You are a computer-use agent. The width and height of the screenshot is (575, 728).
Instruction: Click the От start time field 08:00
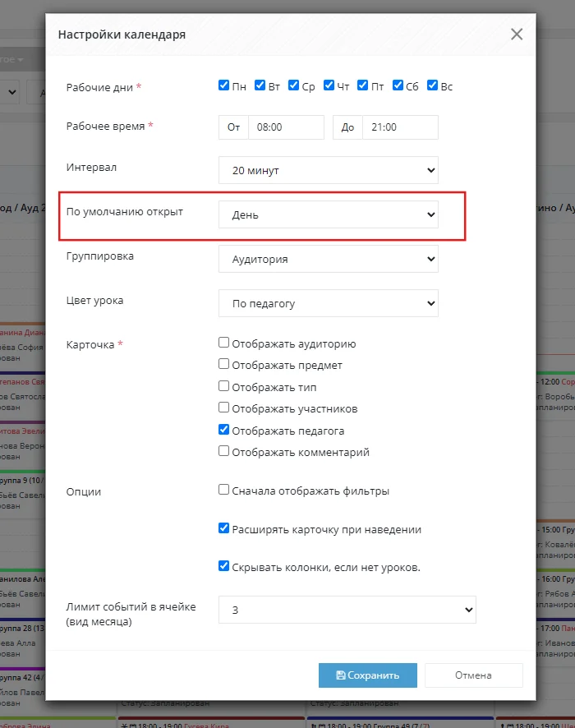click(x=287, y=127)
